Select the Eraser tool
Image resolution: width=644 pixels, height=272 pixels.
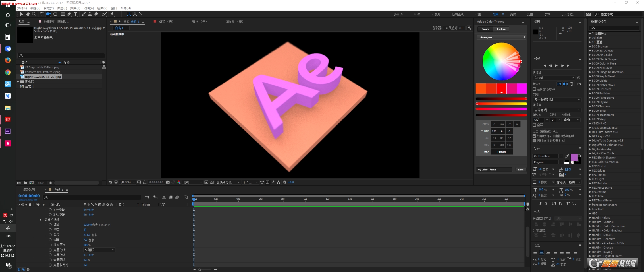[96, 14]
